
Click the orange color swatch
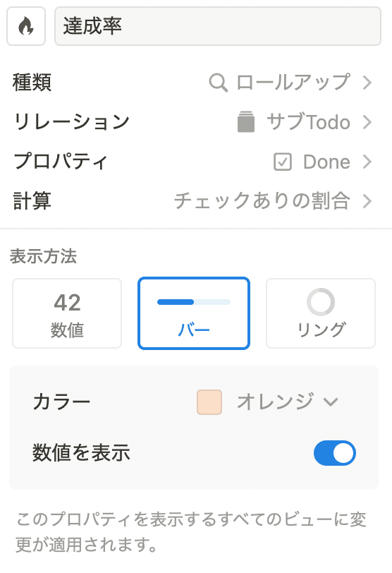click(209, 402)
